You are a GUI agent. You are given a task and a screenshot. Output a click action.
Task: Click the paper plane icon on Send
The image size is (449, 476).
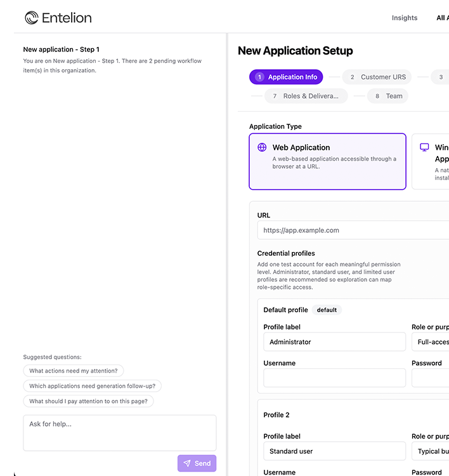pos(187,463)
